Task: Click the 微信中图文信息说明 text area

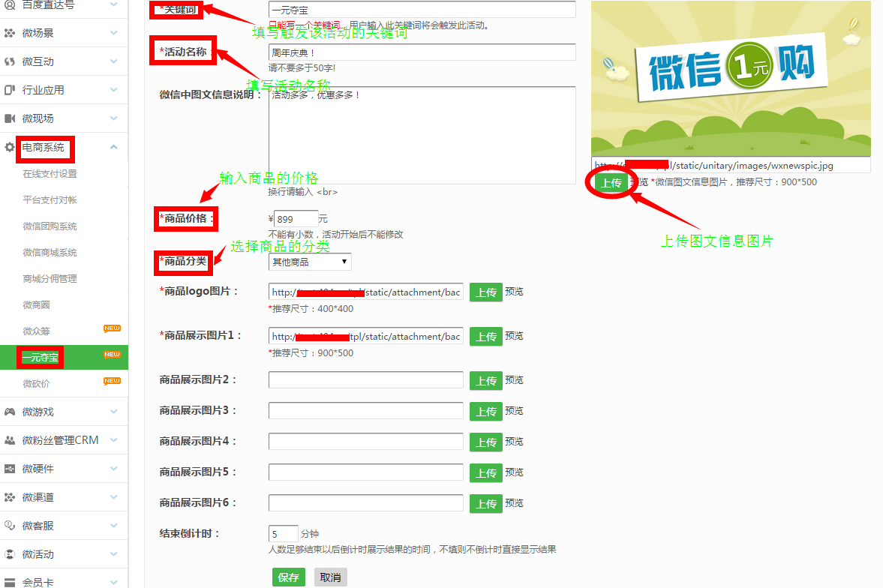Action: [x=422, y=135]
